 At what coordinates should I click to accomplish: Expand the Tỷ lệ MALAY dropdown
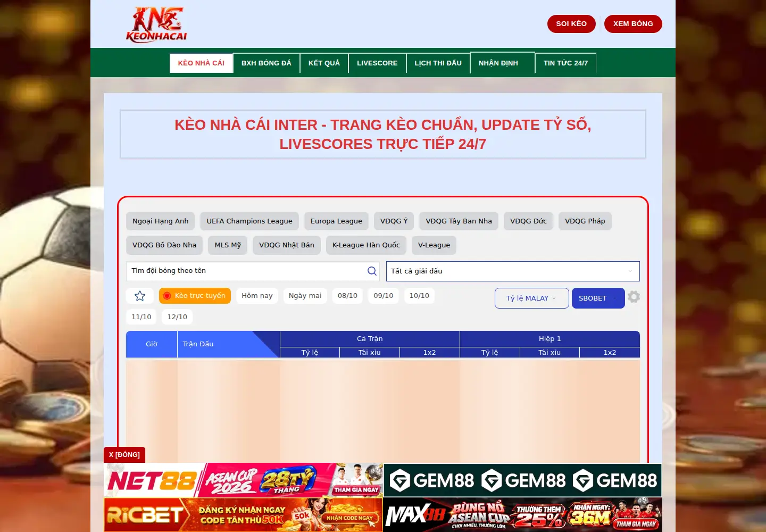pyautogui.click(x=531, y=298)
